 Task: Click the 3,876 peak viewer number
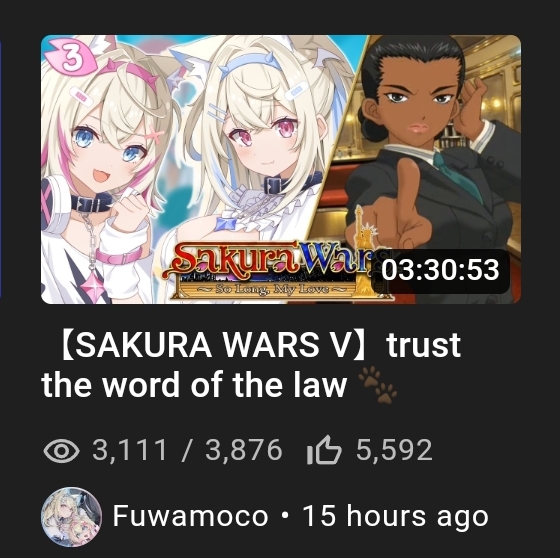click(244, 450)
